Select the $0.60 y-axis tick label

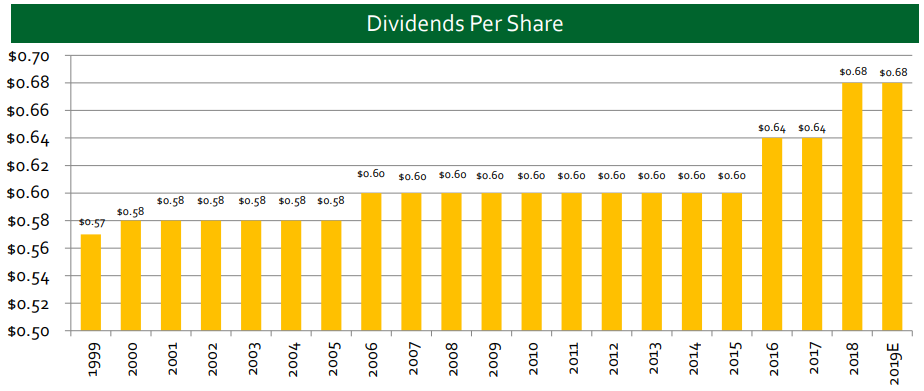(29, 194)
